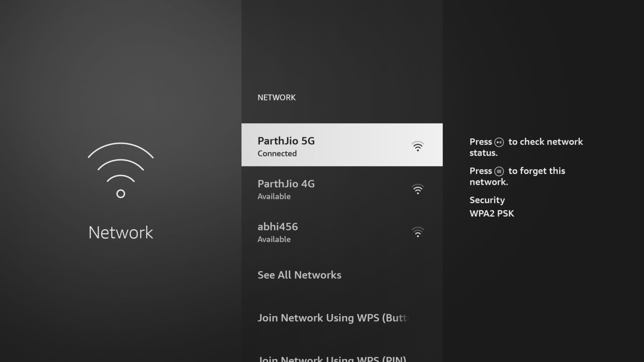Click the Wi-Fi signal icon beside ParthJio 4G
This screenshot has height=362, width=644.
coord(418,189)
